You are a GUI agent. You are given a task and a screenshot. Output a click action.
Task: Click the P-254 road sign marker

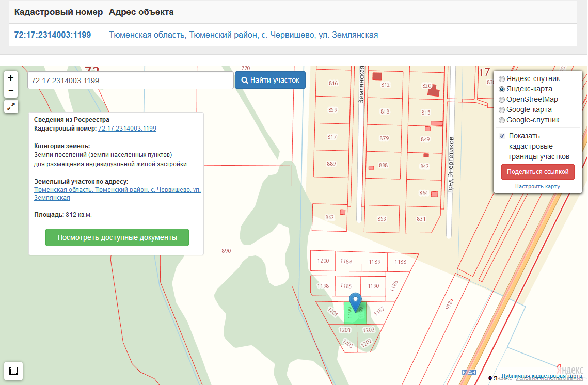[x=468, y=372]
